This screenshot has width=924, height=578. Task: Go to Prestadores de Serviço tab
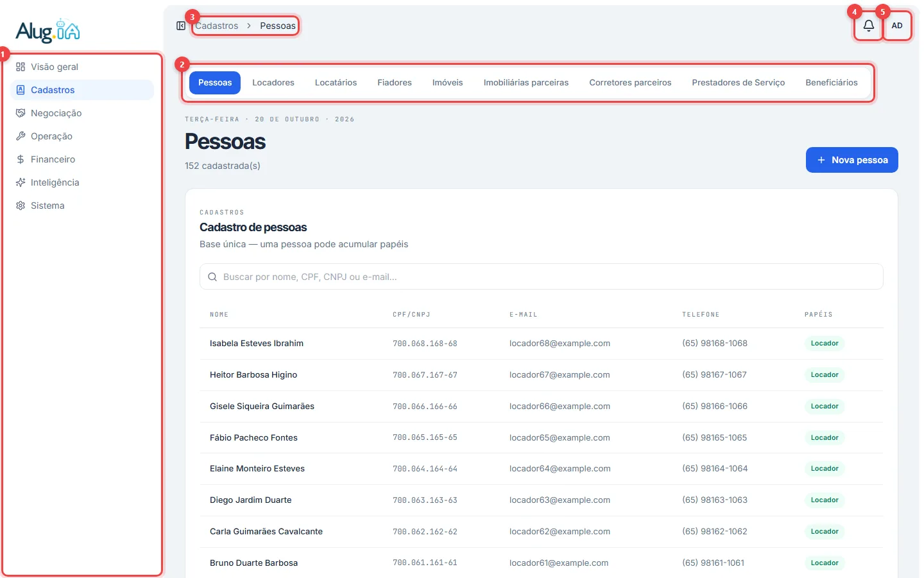(739, 83)
